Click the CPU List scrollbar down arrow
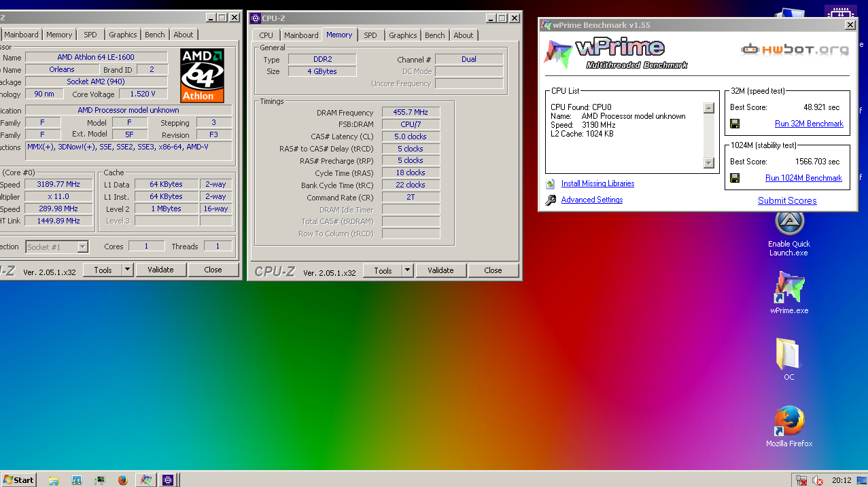Viewport: 868px width, 487px height. pos(709,163)
